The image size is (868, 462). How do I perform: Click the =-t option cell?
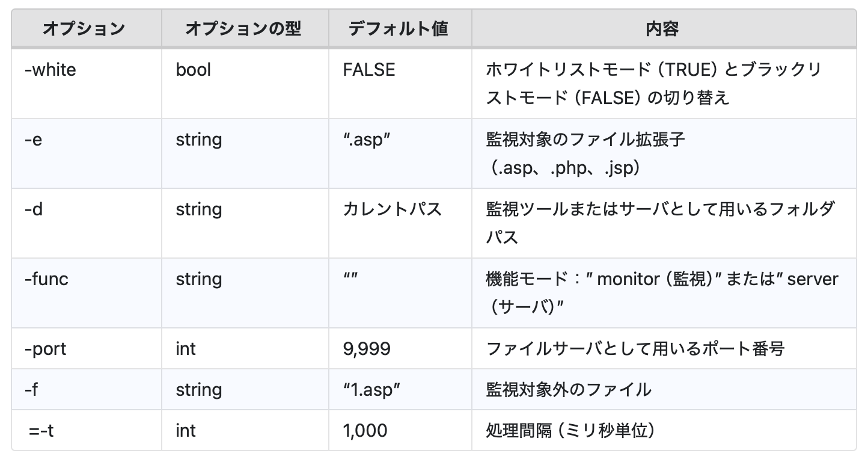41,431
